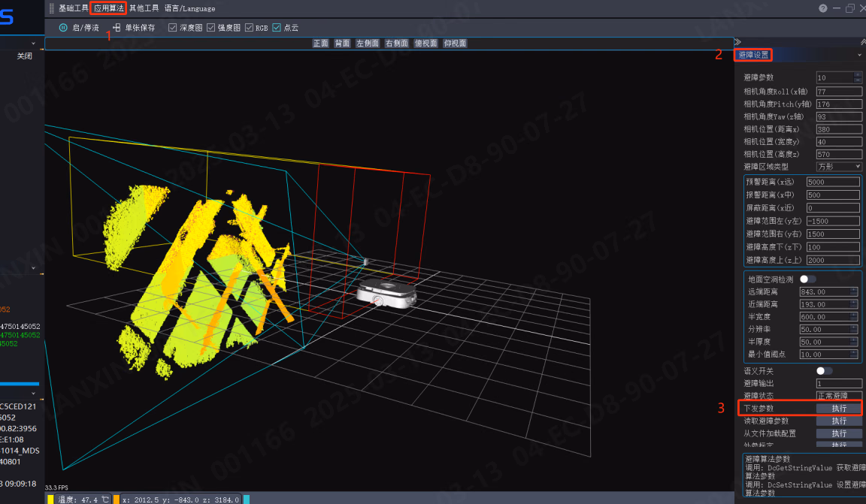This screenshot has height=504, width=866.
Task: Toggle 深度图 depth map checkbox
Action: pos(172,28)
